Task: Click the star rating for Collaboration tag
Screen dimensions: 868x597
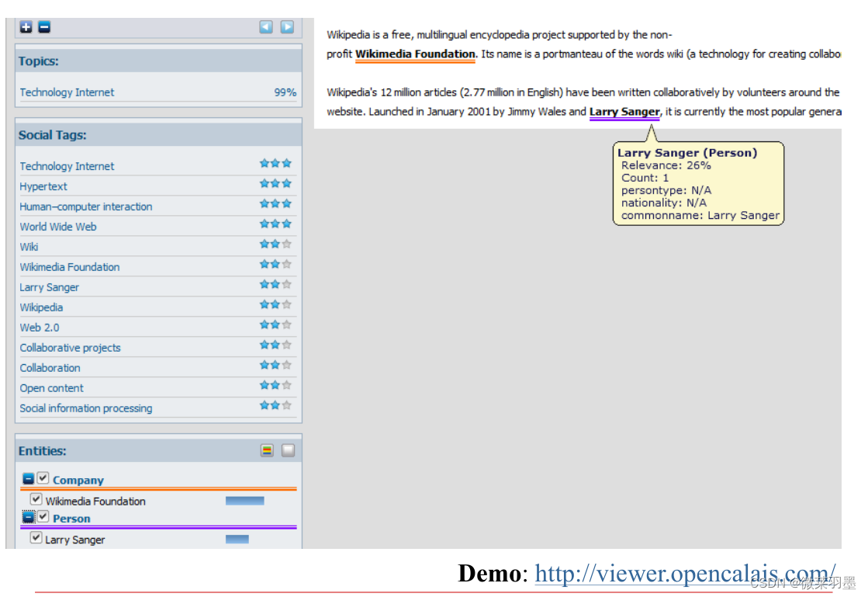Action: click(275, 366)
